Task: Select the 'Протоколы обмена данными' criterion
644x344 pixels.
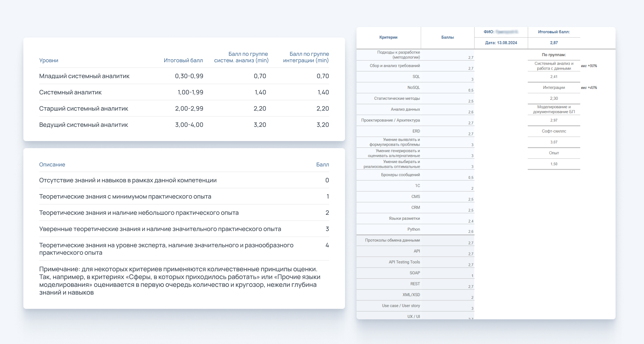Action: pos(392,240)
